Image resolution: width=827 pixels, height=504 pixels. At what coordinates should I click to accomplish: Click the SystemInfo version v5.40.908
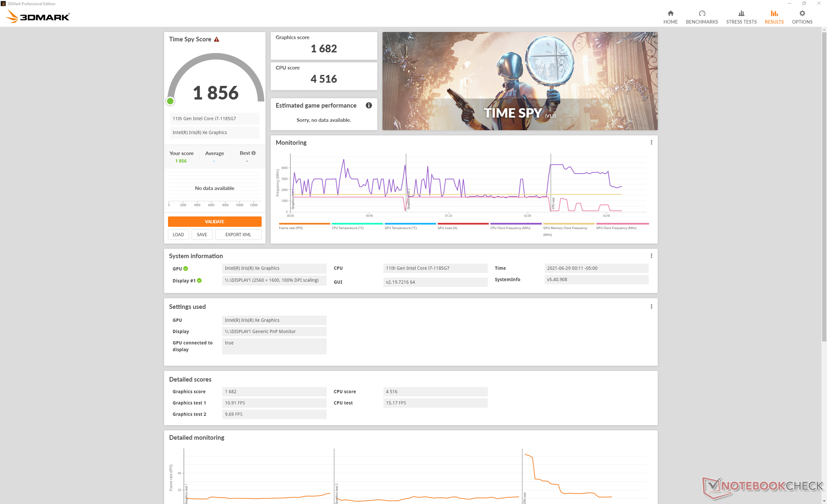(x=596, y=280)
